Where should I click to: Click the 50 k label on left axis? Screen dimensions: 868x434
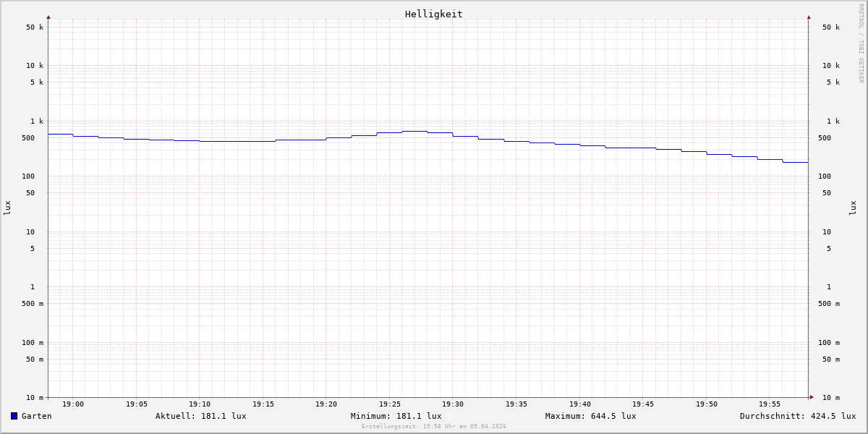tap(35, 27)
